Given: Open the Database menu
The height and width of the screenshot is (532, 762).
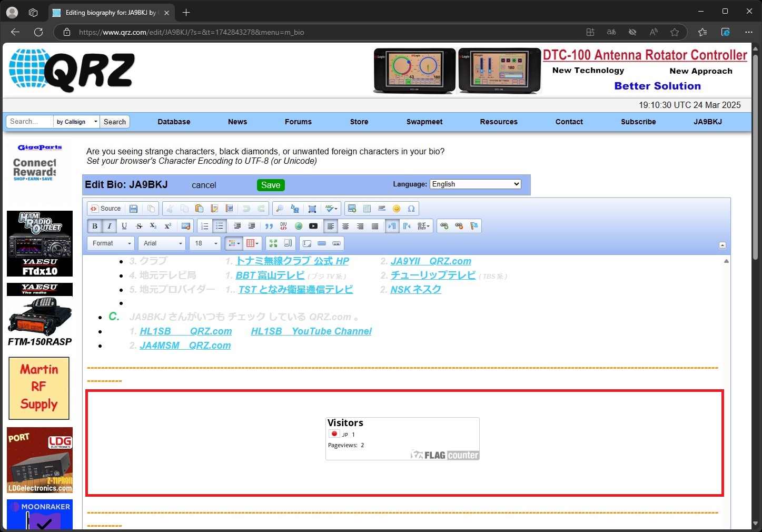Looking at the screenshot, I should point(174,122).
